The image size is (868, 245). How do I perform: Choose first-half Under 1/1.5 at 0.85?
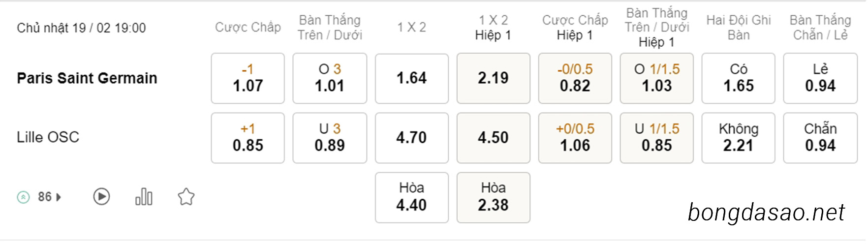pyautogui.click(x=657, y=138)
